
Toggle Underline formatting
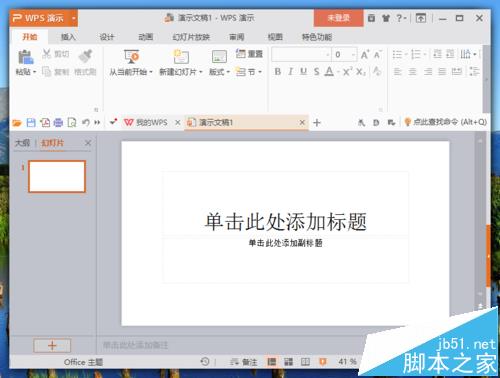(303, 71)
